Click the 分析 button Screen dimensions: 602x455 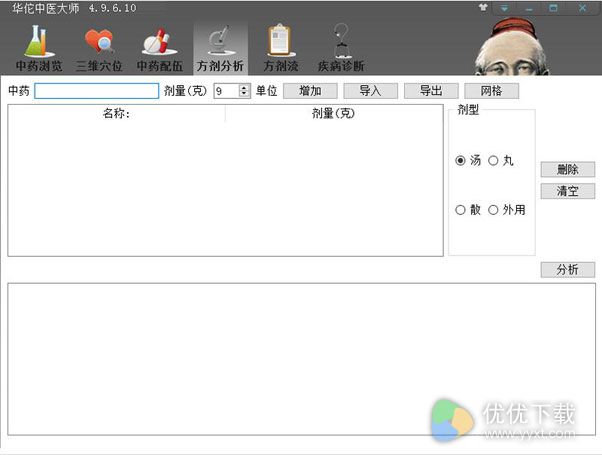click(568, 270)
